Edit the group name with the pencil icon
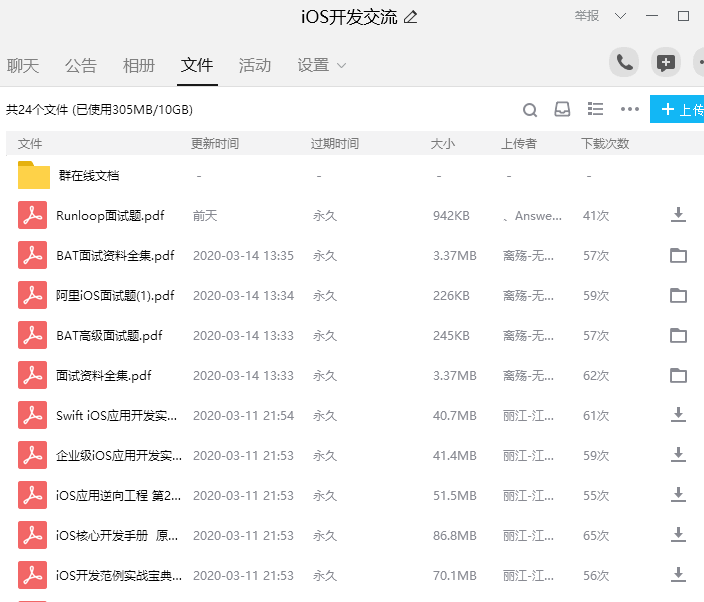704x602 pixels. click(x=410, y=17)
